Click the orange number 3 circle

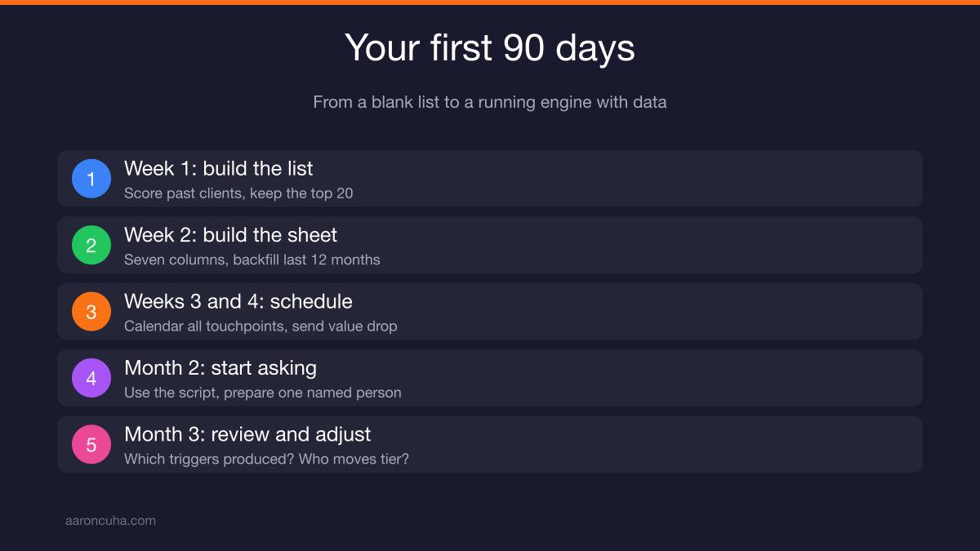(91, 311)
